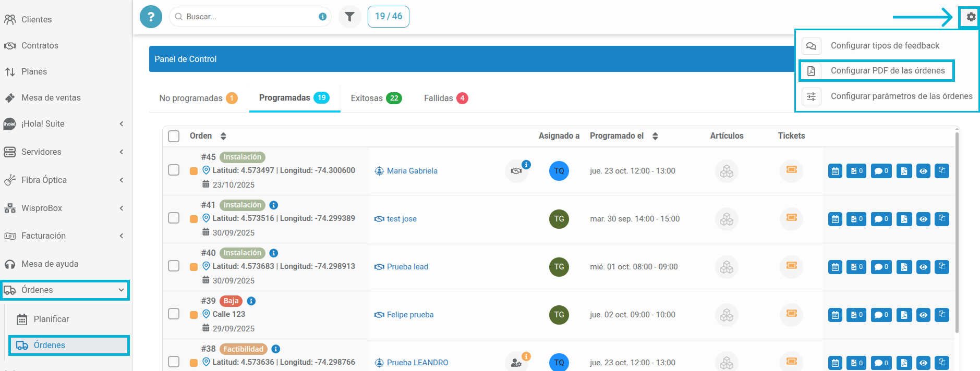Open image attachments for order #39
This screenshot has height=371, width=980.
point(856,315)
